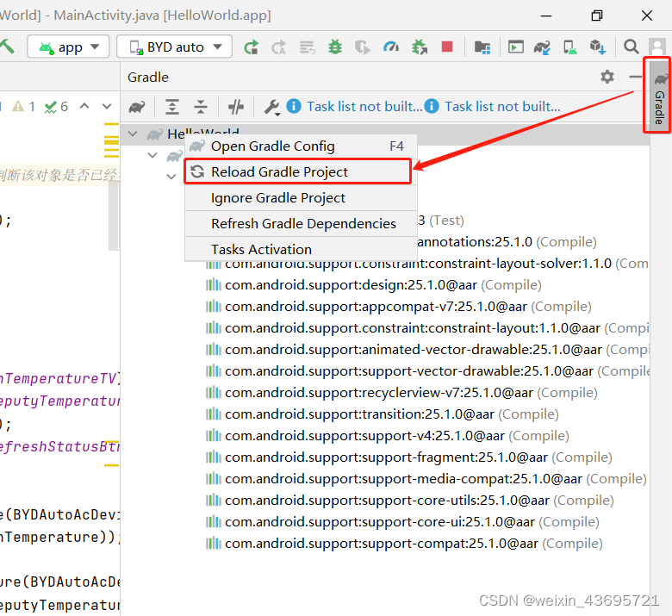Select constraint-layout:1.1.0@aar dependency
This screenshot has width=672, height=616.
tap(427, 328)
